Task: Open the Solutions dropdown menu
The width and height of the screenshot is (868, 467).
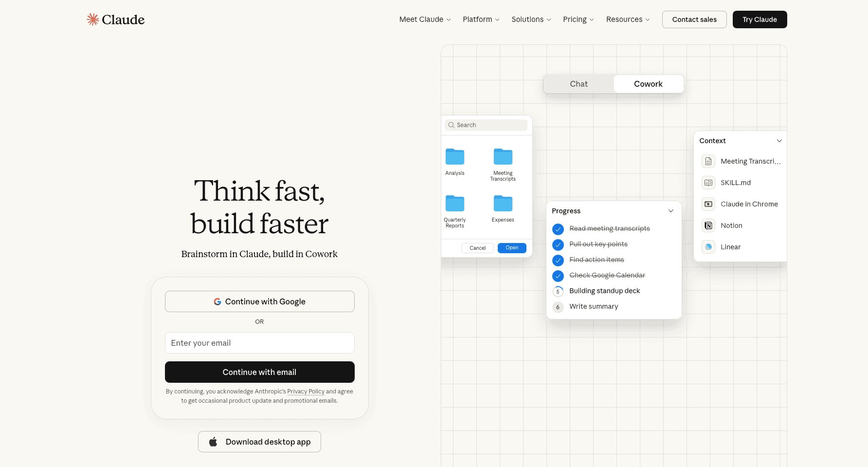Action: click(531, 19)
